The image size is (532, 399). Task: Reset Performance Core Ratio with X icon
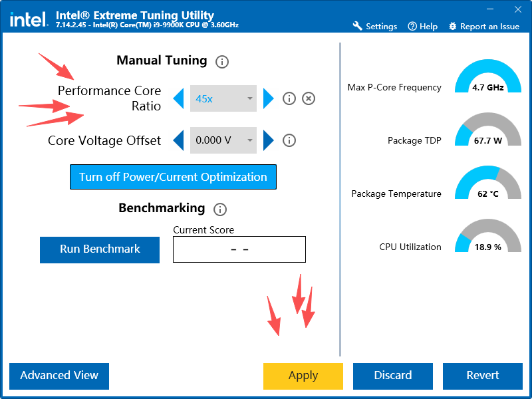pos(309,98)
